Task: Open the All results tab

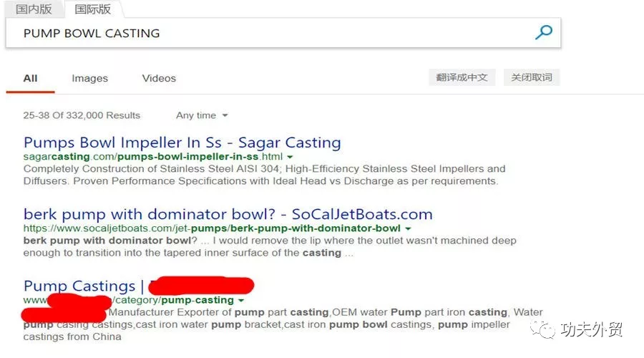Action: [x=30, y=78]
